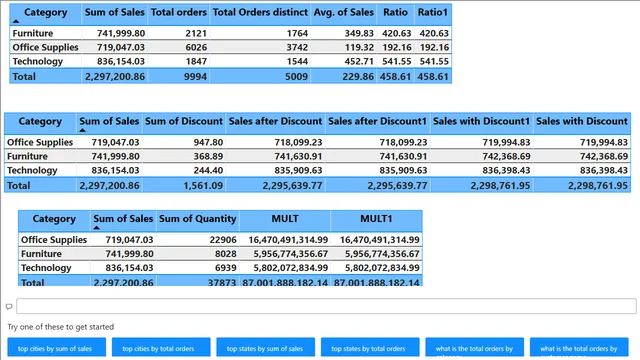Click total 5009 in first table
Viewport: 640px width, 360px height.
(x=296, y=77)
